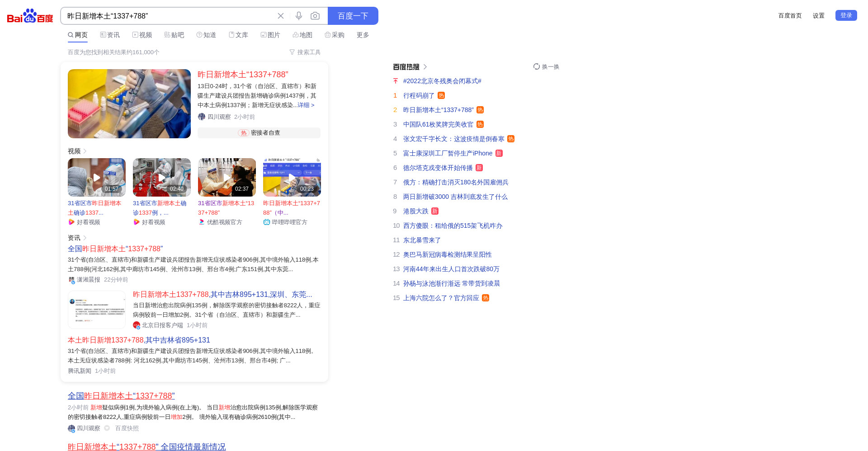Viewport: 868px width, 451px height.
Task: Click 优酷视频官方 source icon
Action: 202,222
